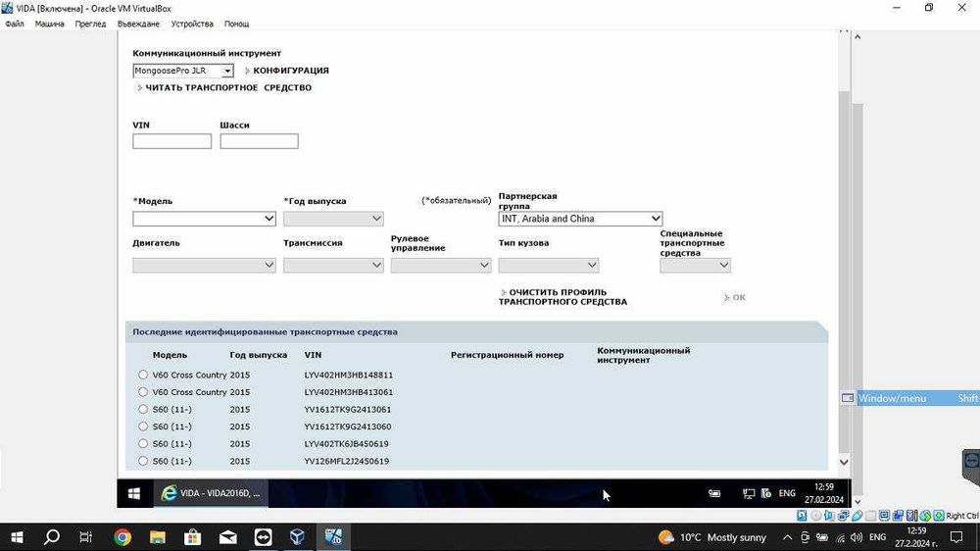Click VIN text LYV402HM3HB148811

tap(349, 376)
